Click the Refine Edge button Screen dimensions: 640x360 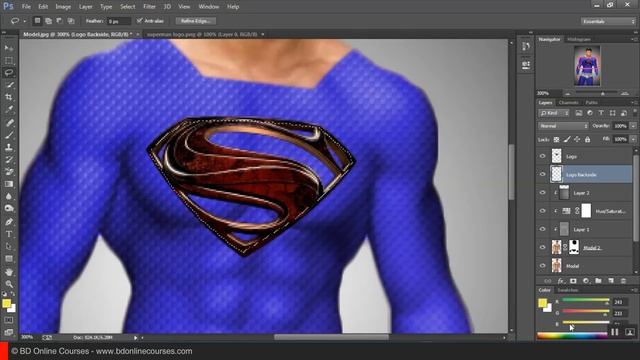pyautogui.click(x=196, y=21)
